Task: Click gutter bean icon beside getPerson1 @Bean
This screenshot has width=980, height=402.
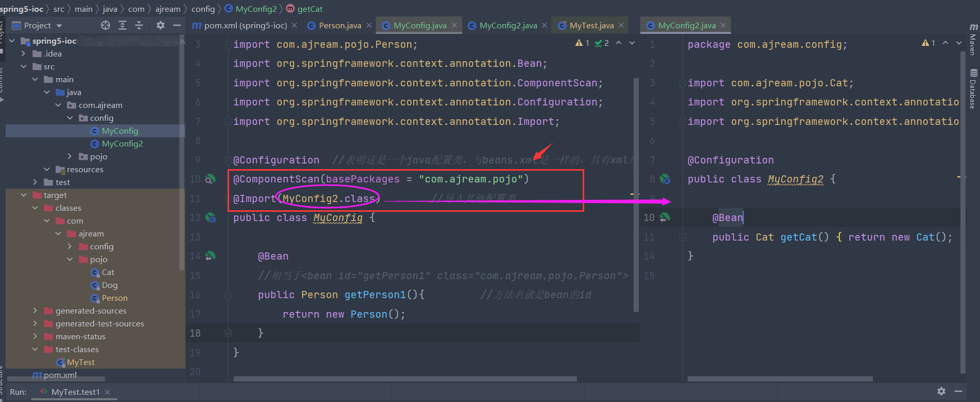Action: [x=210, y=256]
